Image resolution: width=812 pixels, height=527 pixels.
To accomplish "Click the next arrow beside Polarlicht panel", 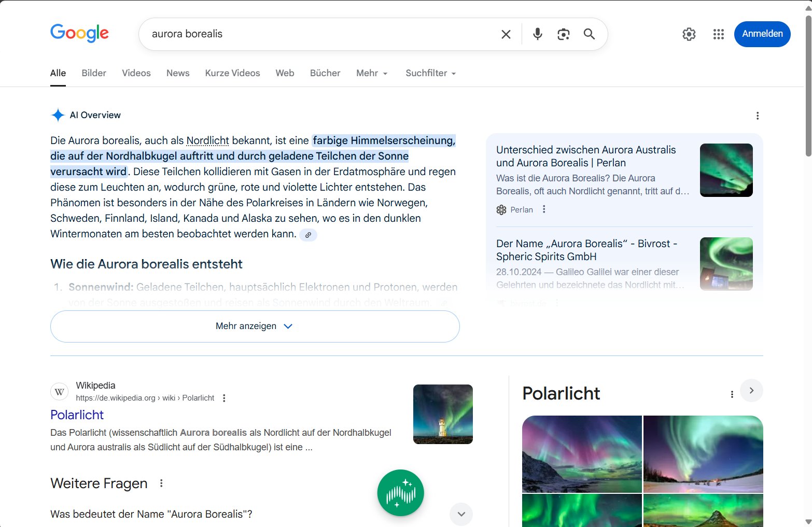I will click(751, 390).
